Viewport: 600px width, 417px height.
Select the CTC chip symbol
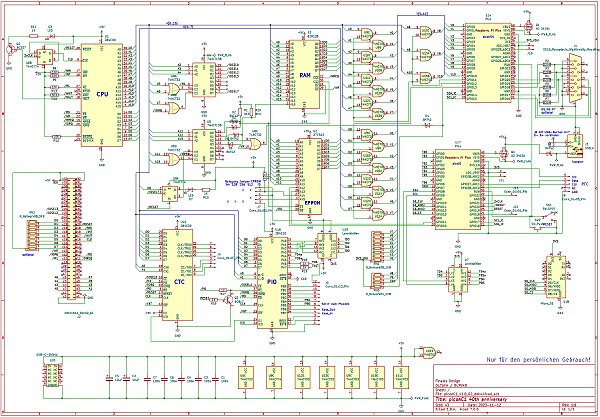pos(177,275)
